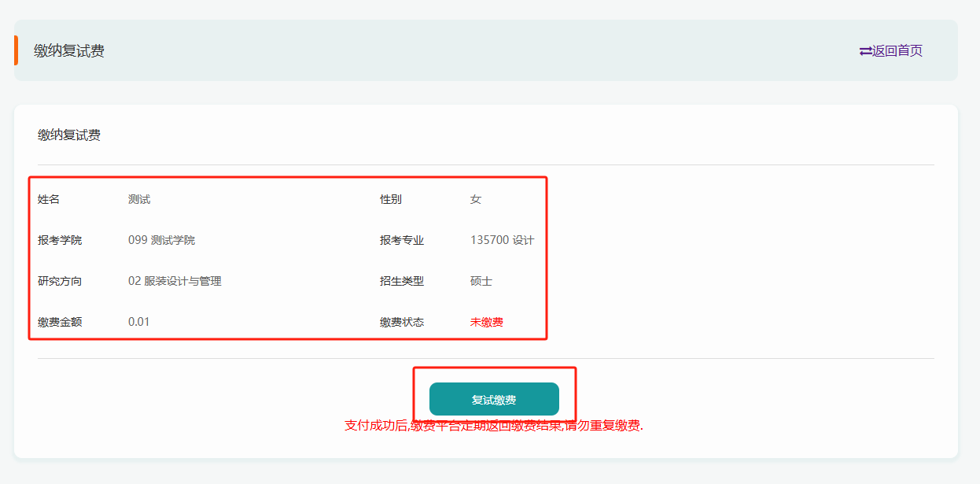Select the name value 测试
The width and height of the screenshot is (980, 484).
tap(139, 199)
